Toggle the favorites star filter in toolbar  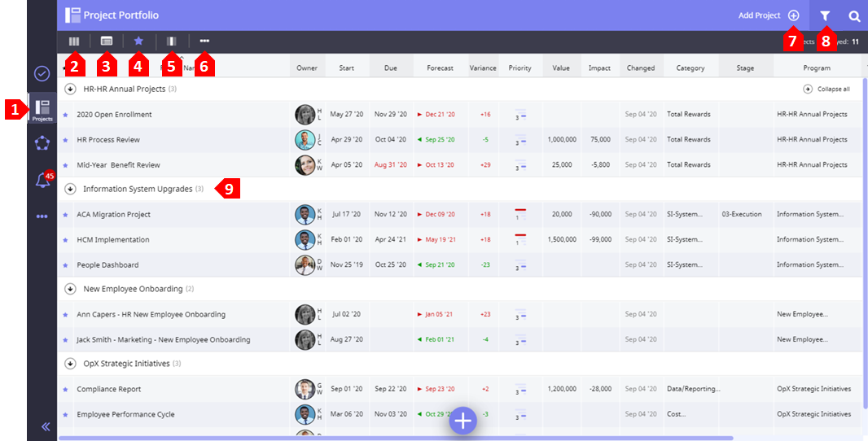click(138, 41)
